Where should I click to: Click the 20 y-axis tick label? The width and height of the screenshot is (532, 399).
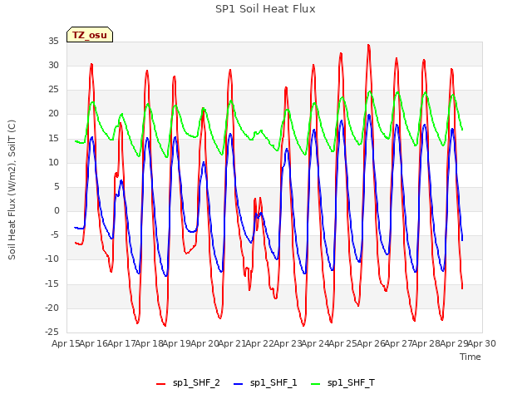click(x=53, y=114)
